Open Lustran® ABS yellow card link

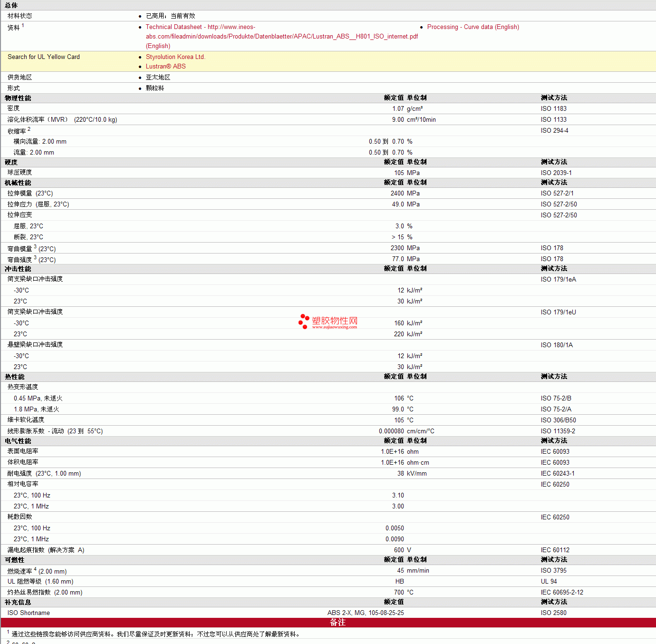(x=165, y=66)
